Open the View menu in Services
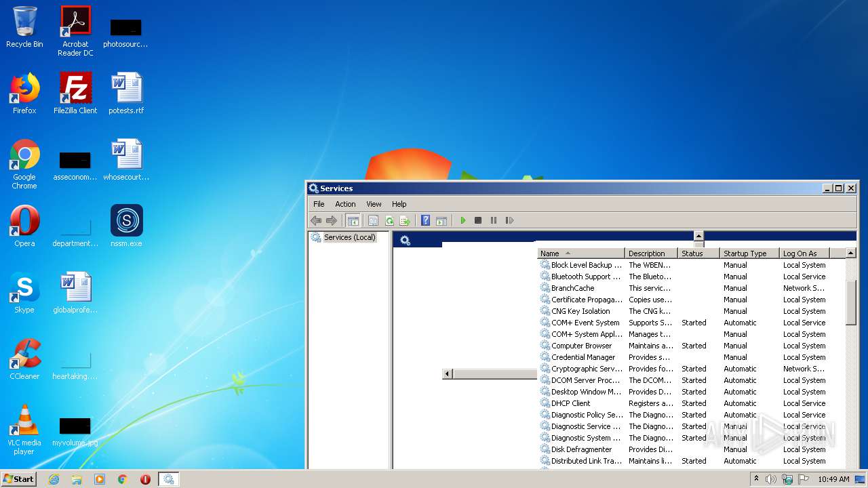 point(374,204)
